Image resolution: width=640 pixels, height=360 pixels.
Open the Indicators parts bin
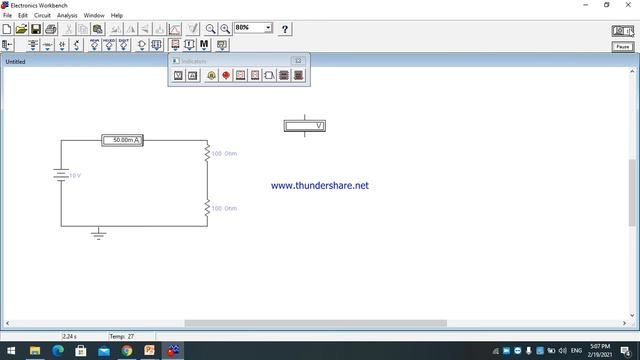(x=175, y=45)
